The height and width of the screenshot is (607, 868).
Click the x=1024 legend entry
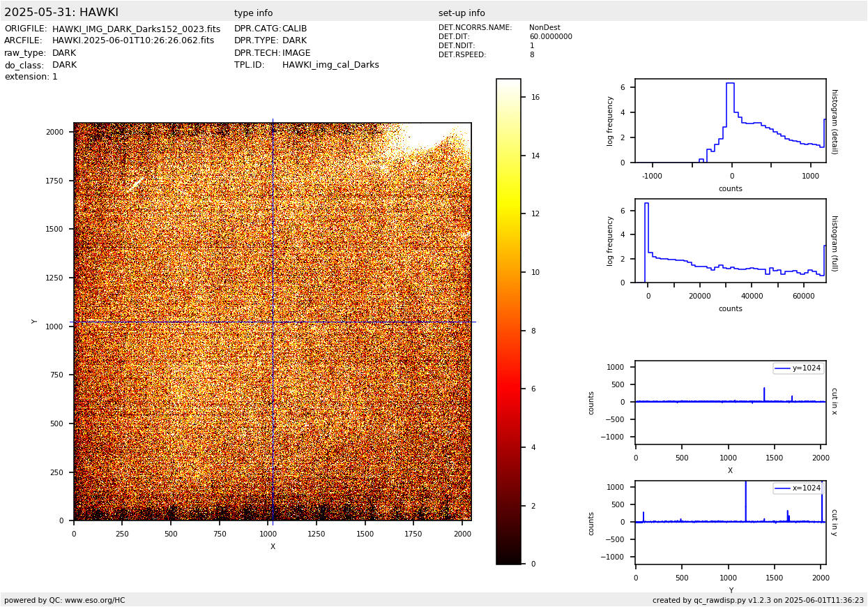pyautogui.click(x=798, y=488)
